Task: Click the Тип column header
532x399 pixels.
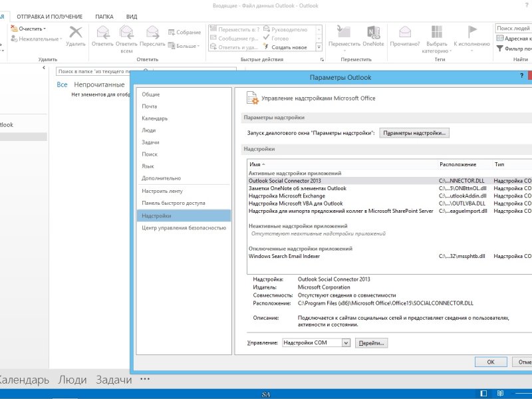Action: 512,164
